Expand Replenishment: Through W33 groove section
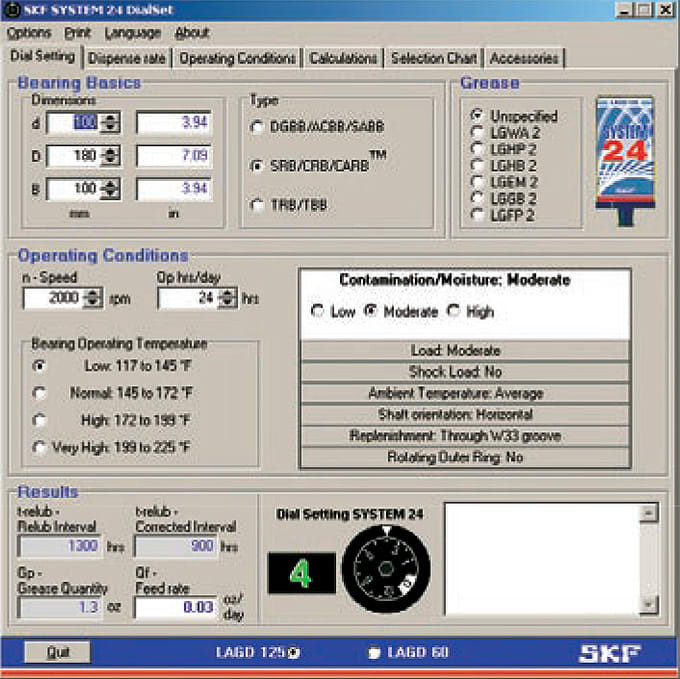 pyautogui.click(x=465, y=436)
